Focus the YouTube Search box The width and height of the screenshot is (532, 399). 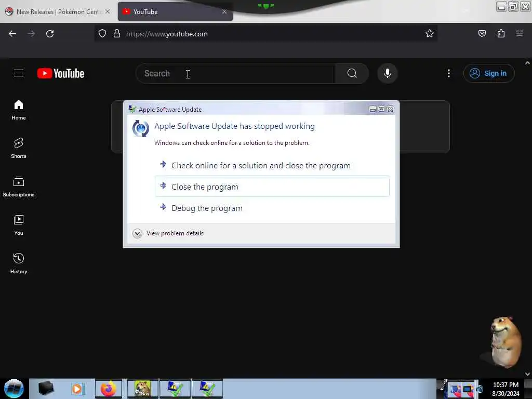235,73
